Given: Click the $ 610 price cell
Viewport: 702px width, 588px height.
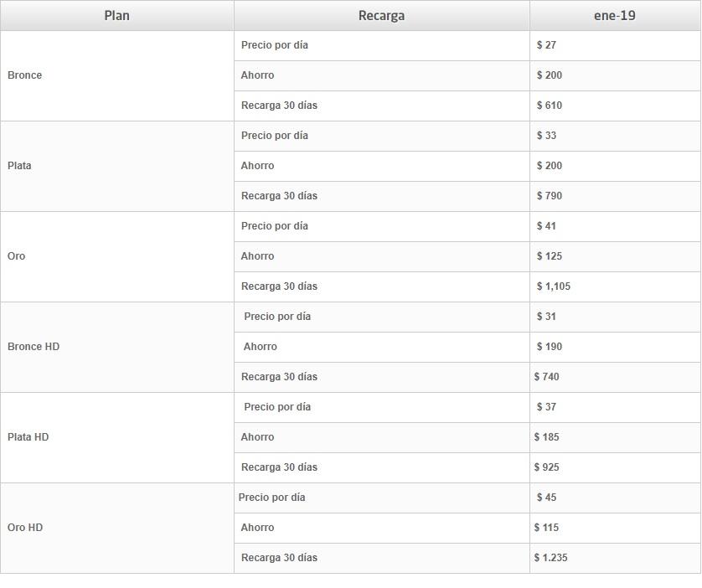Looking at the screenshot, I should tap(615, 106).
